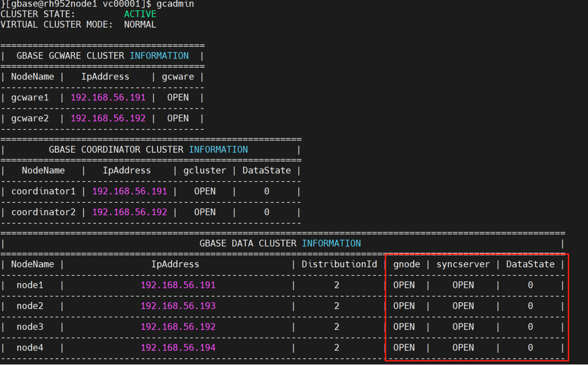This screenshot has height=365, width=588.
Task: Select the gcware2 node name
Action: 30,119
